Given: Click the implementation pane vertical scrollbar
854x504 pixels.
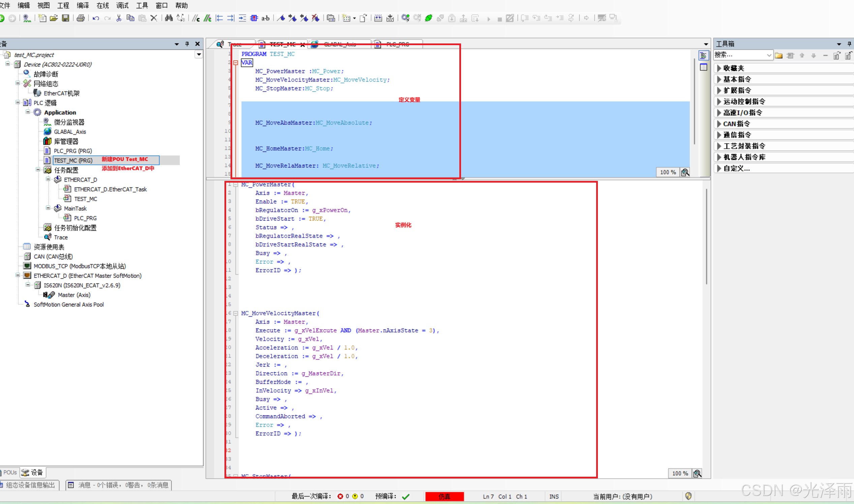Looking at the screenshot, I should pyautogui.click(x=706, y=237).
